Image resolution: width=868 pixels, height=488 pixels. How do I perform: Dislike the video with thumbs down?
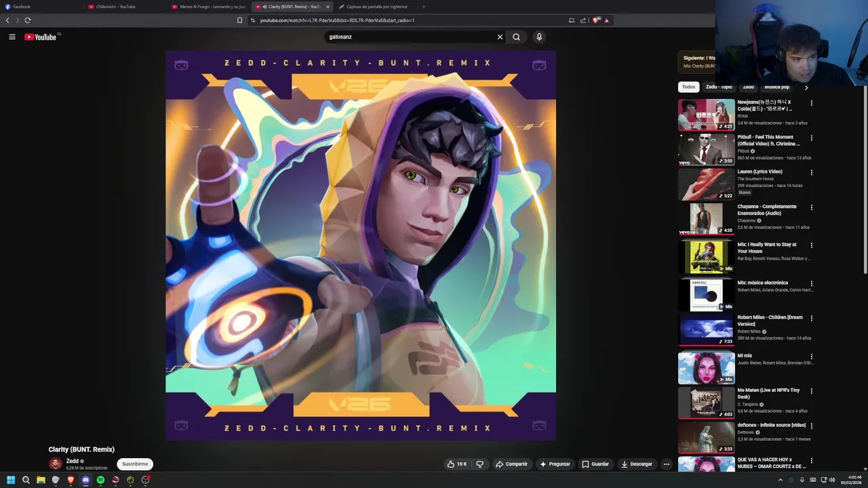479,464
